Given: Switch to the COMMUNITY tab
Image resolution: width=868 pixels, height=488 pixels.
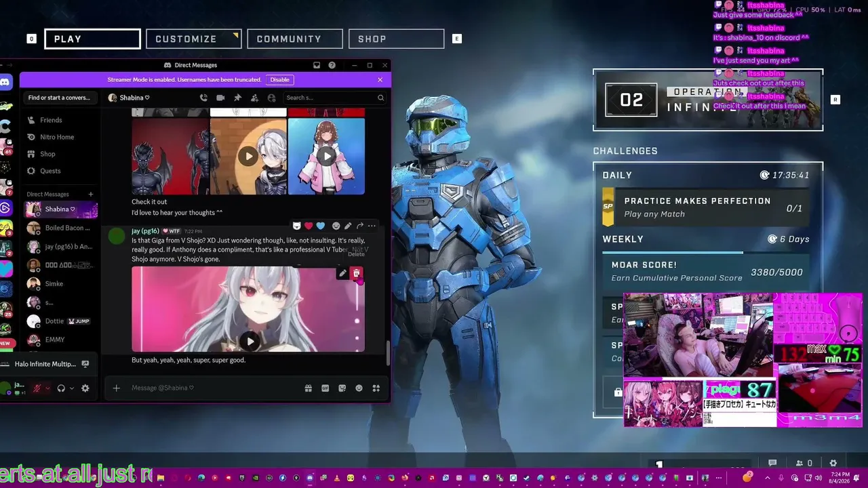Looking at the screenshot, I should 295,39.
